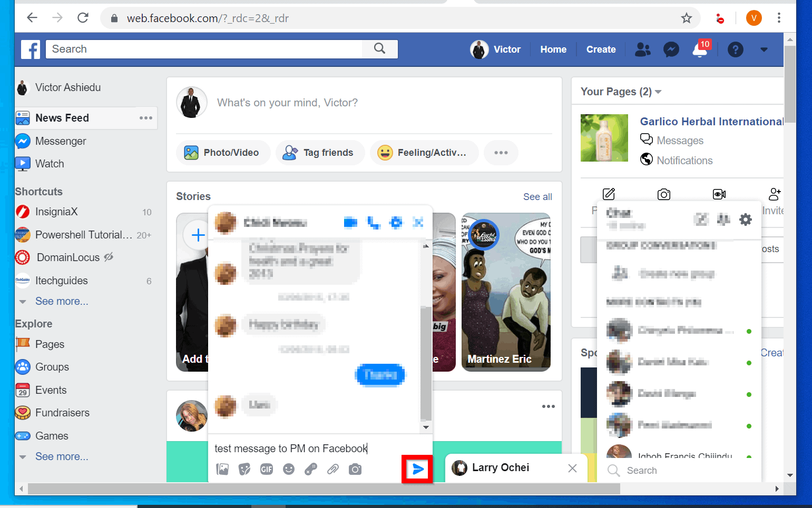Open chat conversation settings gear
The image size is (812, 508).
(x=396, y=223)
